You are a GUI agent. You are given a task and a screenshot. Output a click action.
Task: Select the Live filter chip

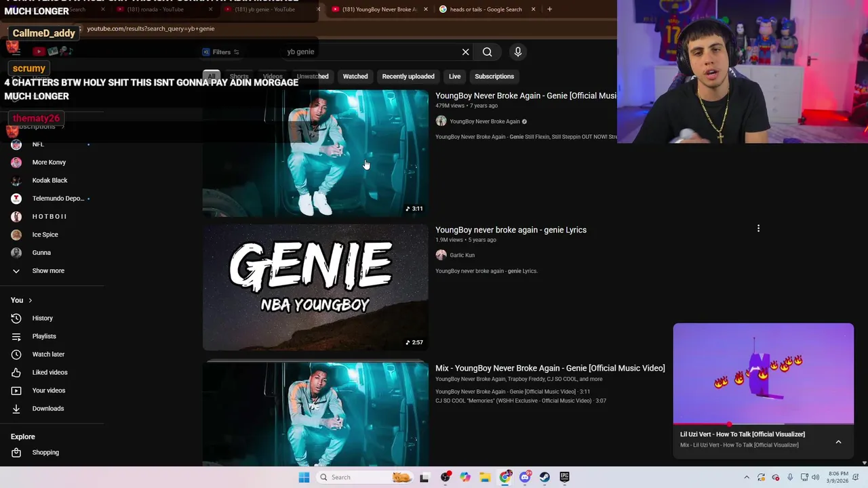(x=454, y=77)
